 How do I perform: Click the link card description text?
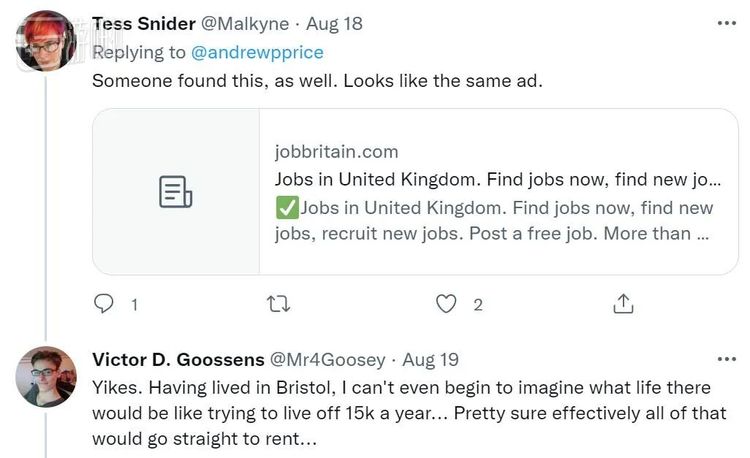(x=494, y=221)
